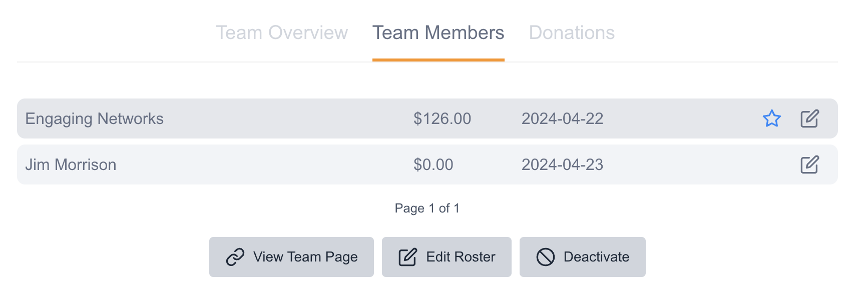Viewport: 868px width, 301px height.
Task: Click the ban circle icon on Deactivate button
Action: 545,257
